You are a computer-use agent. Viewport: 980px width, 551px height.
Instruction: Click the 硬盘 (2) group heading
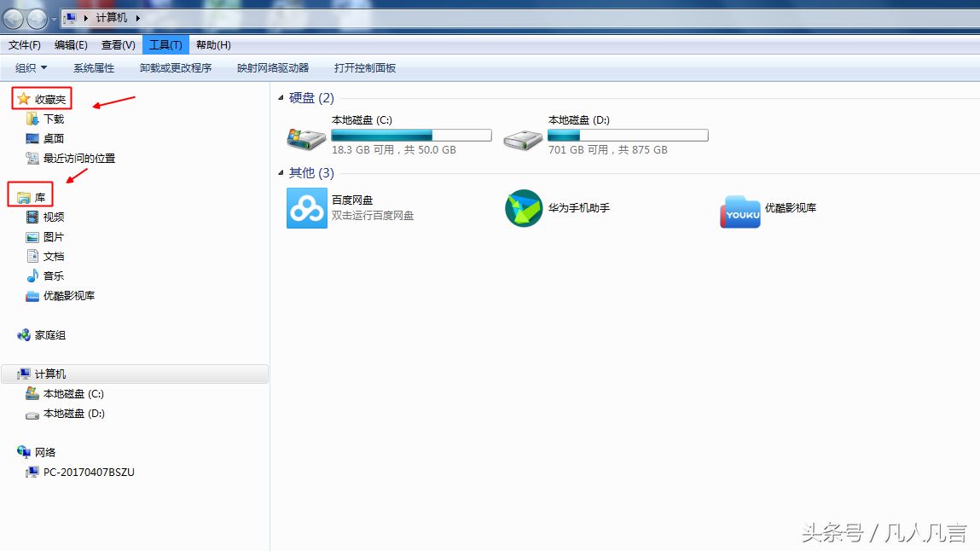[311, 98]
